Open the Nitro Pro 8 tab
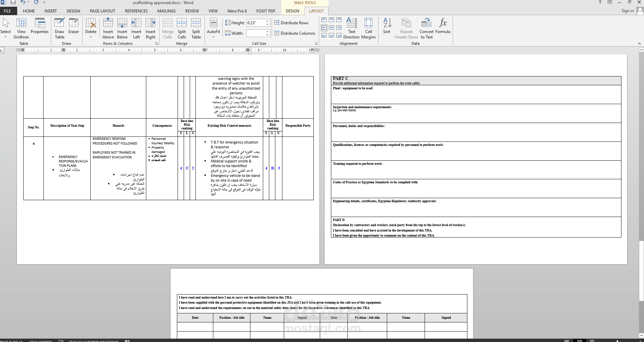Image resolution: width=644 pixels, height=342 pixels. (x=237, y=11)
